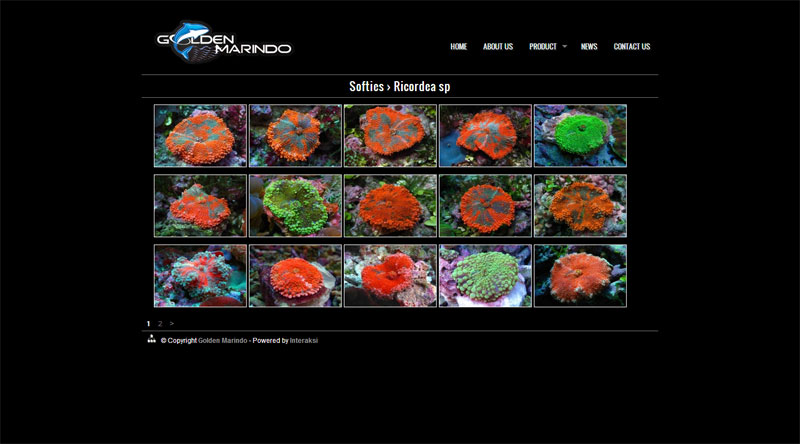
Task: Open the bright green coral thumbnail in row one
Action: coord(580,136)
